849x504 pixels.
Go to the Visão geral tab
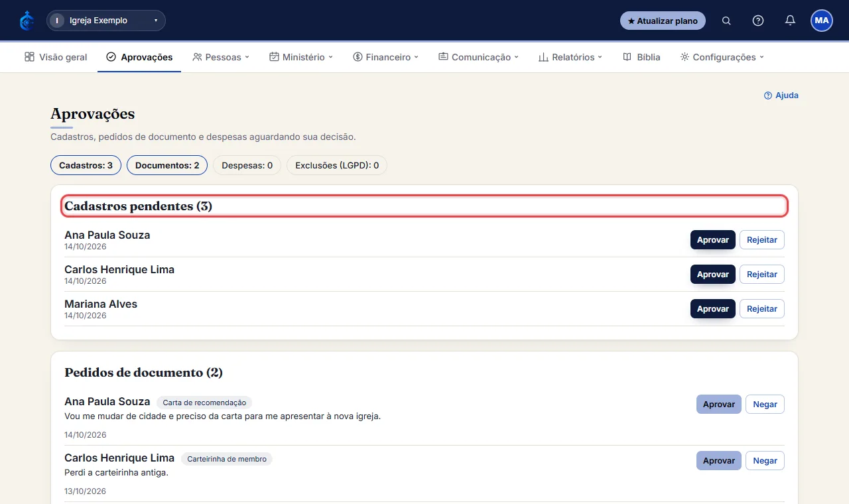point(56,57)
